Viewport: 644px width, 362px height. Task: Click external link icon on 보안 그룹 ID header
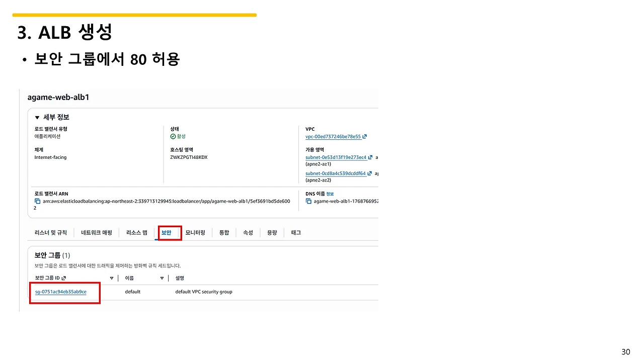pos(64,278)
